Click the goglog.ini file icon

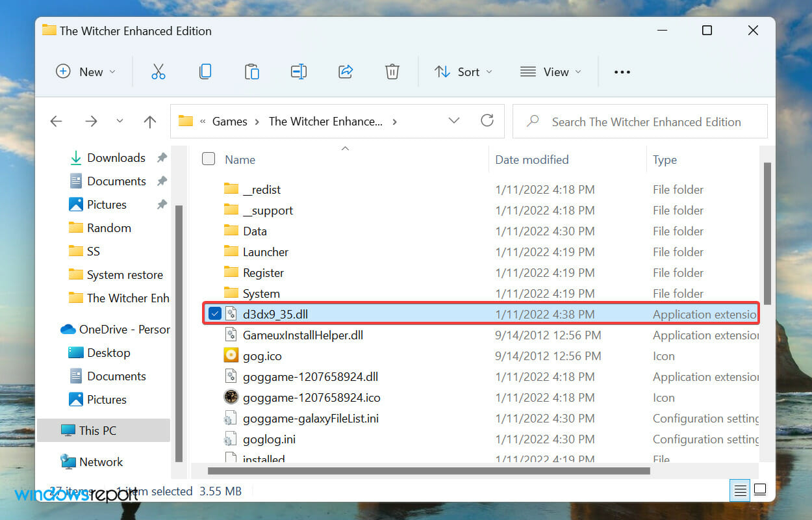click(231, 439)
